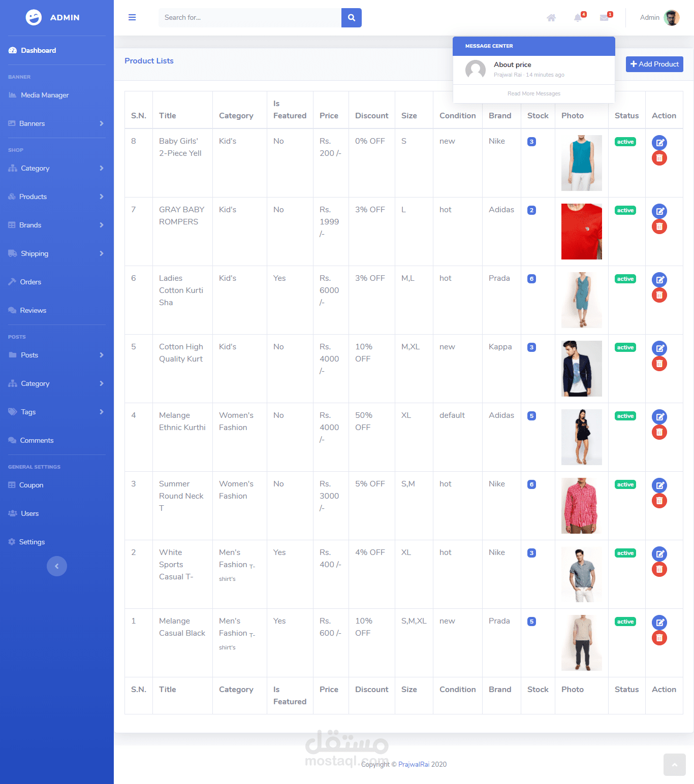Open the Media Manager section
The image size is (694, 784).
[x=45, y=95]
